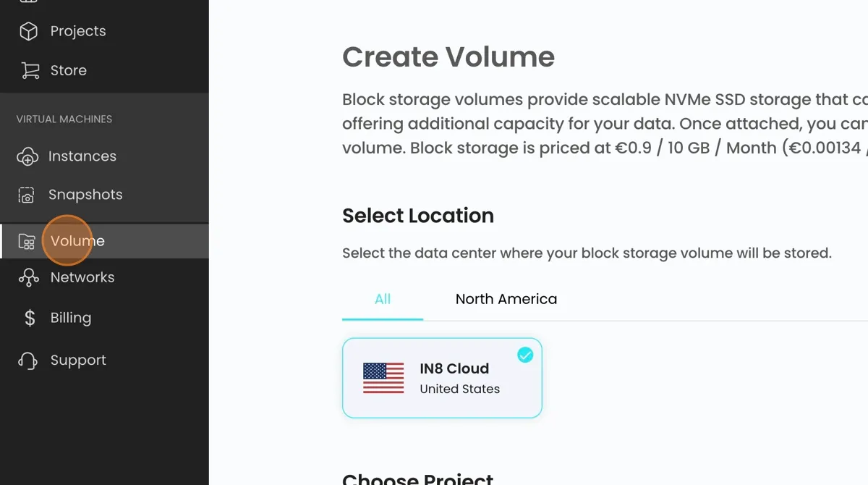Image resolution: width=868 pixels, height=485 pixels.
Task: Click the Volume folder icon
Action: coord(26,241)
